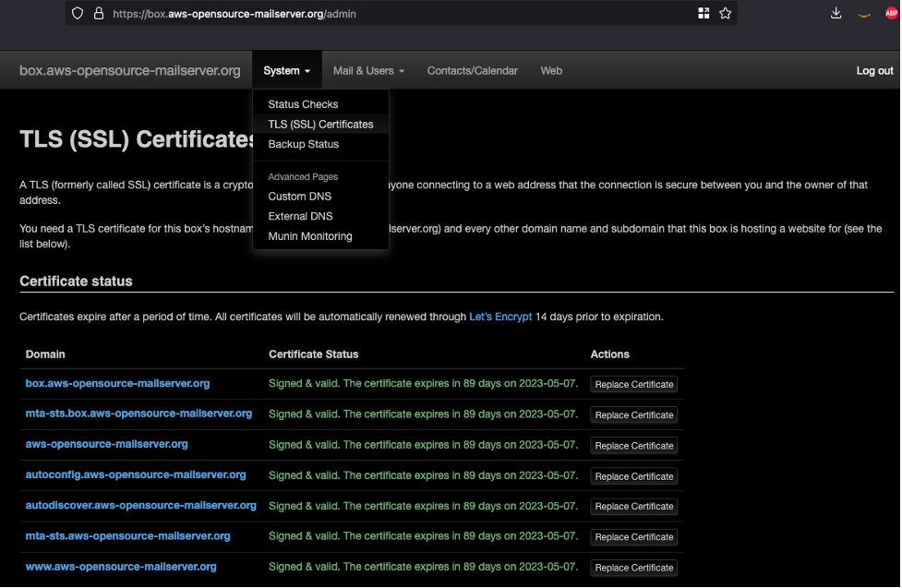902x588 pixels.
Task: Click the padlock site security icon
Action: [x=98, y=14]
